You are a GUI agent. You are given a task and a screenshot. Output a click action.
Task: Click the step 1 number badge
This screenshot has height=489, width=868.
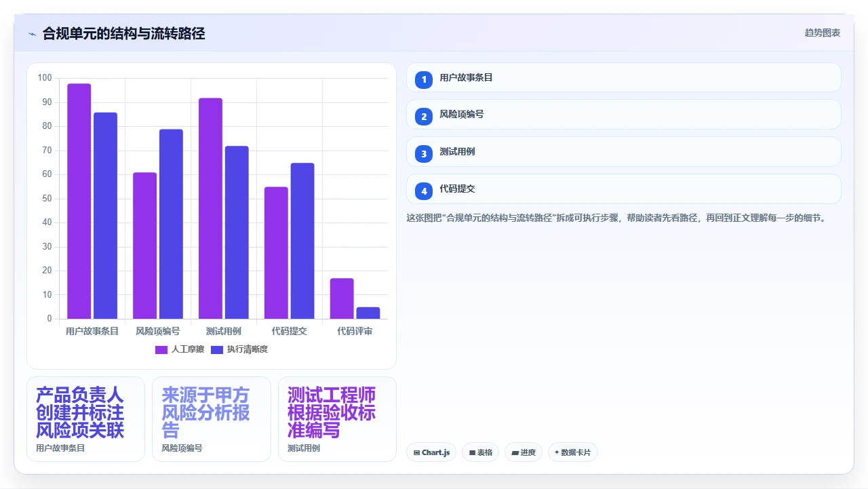(424, 80)
